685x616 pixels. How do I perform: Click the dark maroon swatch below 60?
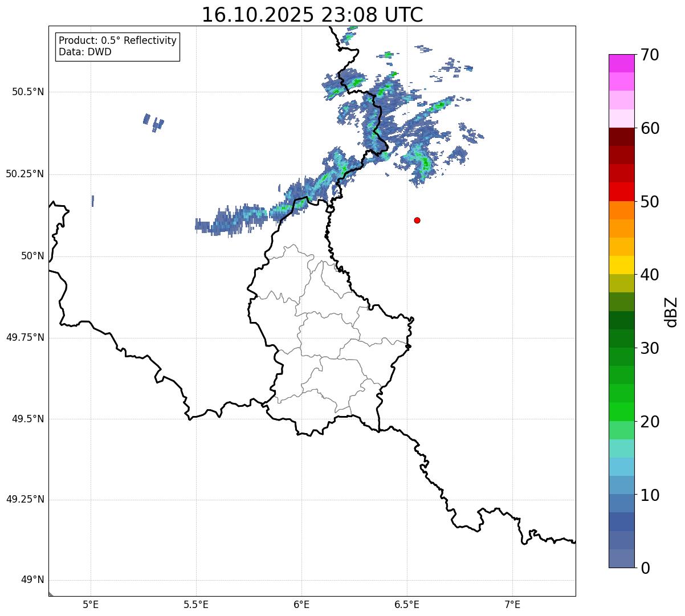click(x=621, y=137)
